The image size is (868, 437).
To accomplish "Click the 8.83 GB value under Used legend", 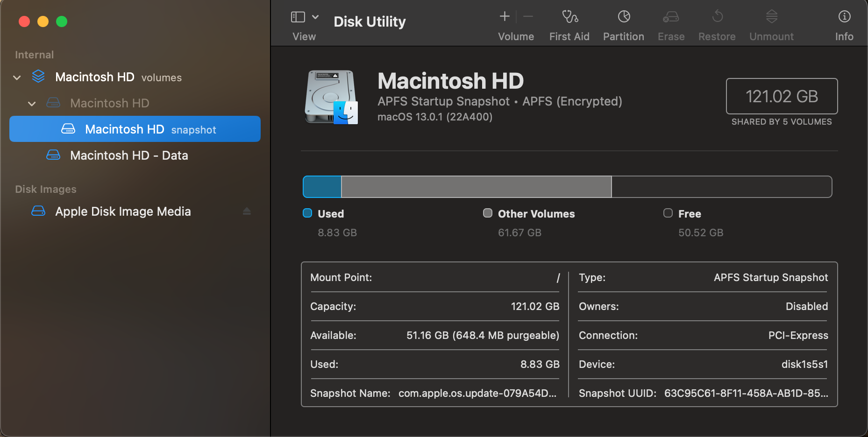I will coord(337,233).
